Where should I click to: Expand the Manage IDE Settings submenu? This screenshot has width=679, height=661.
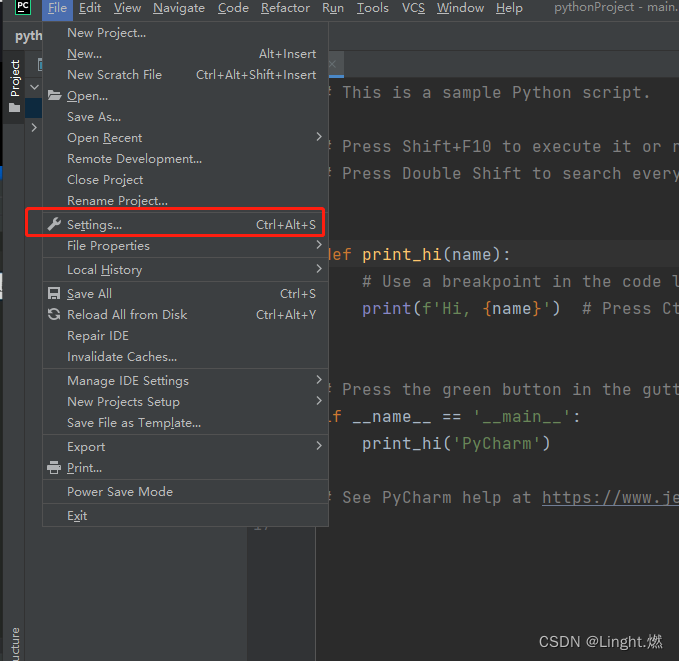click(x=185, y=380)
